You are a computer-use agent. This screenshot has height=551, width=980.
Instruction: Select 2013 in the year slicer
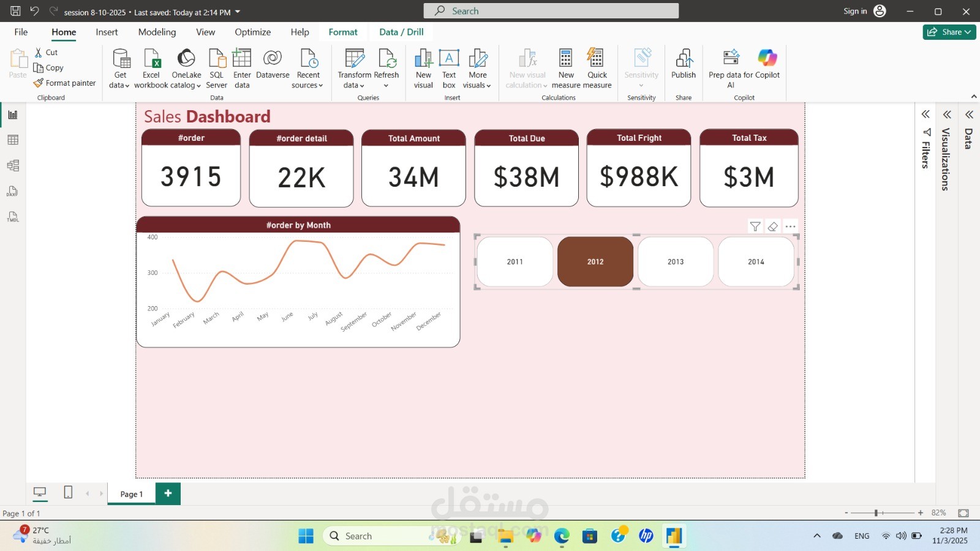(x=676, y=261)
